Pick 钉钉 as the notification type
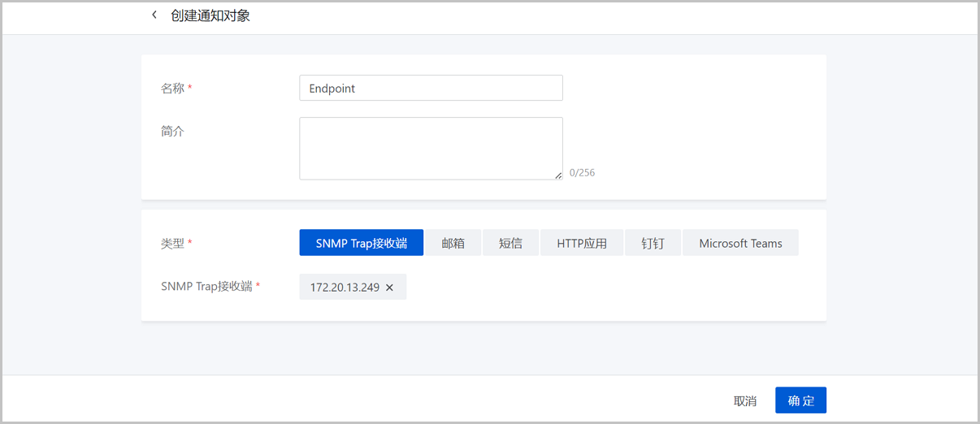This screenshot has height=424, width=980. click(x=653, y=243)
